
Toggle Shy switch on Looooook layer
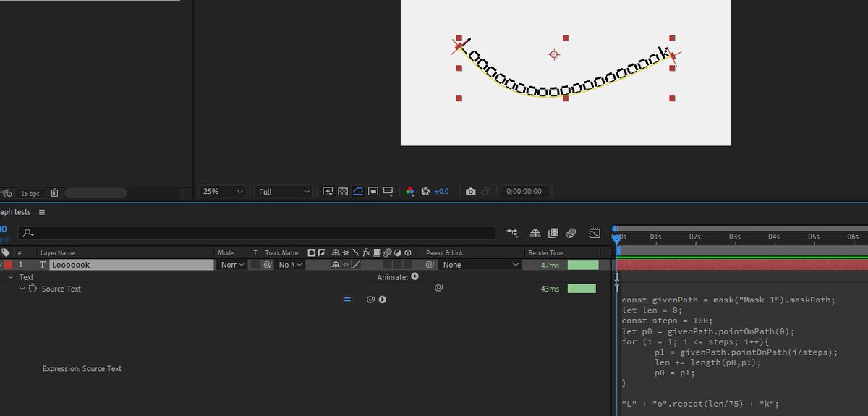pyautogui.click(x=335, y=265)
